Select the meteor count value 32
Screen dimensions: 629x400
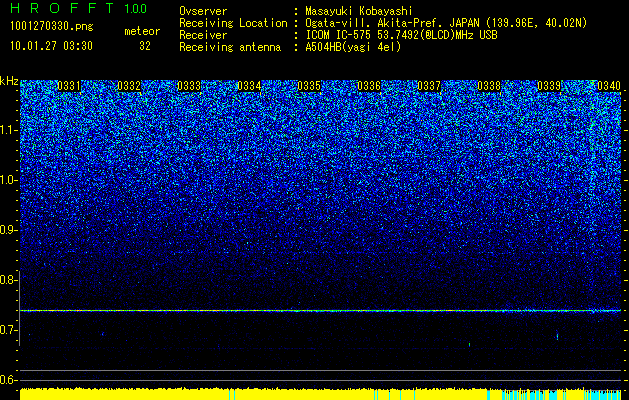pyautogui.click(x=145, y=46)
